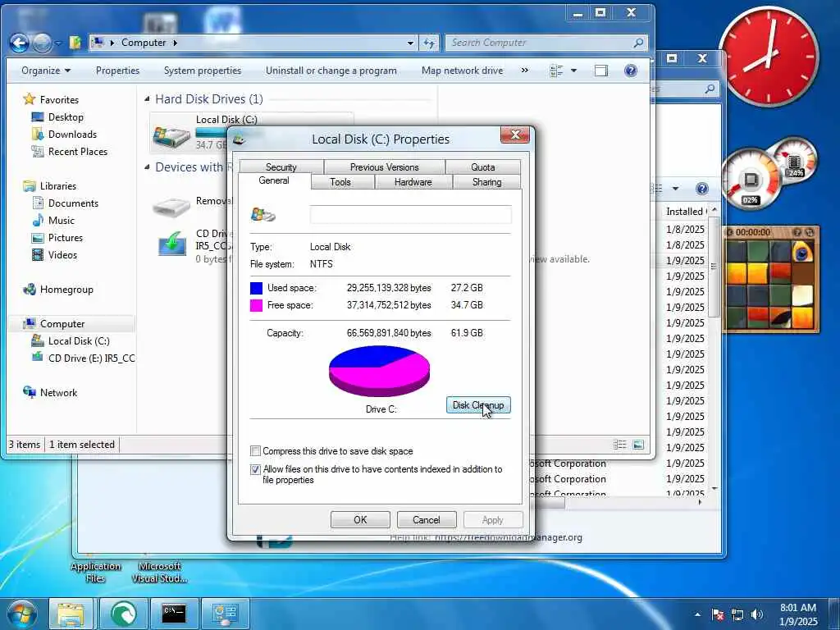Image resolution: width=840 pixels, height=630 pixels.
Task: Click the refresh button beside address bar
Action: [429, 43]
